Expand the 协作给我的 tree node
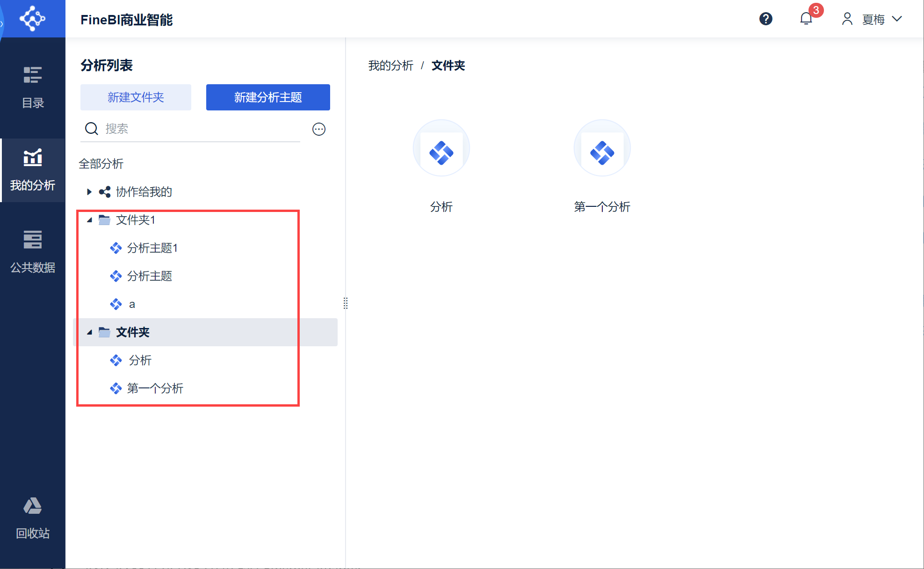Screen dimensions: 924x569 coord(89,192)
